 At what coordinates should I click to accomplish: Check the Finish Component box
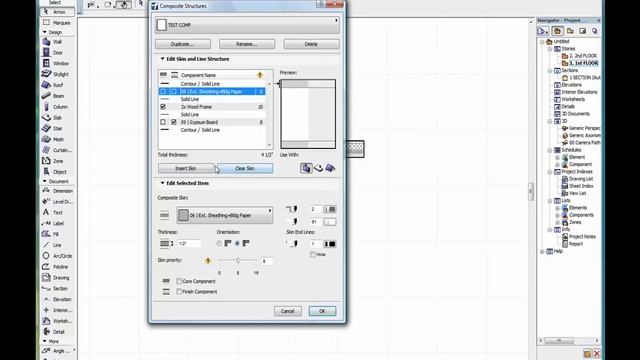[x=179, y=291]
